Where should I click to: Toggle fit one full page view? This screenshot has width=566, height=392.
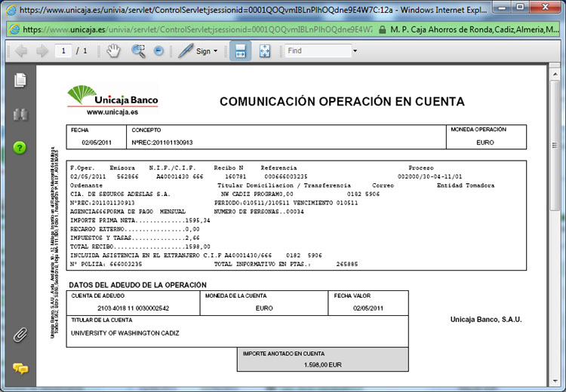coord(265,51)
